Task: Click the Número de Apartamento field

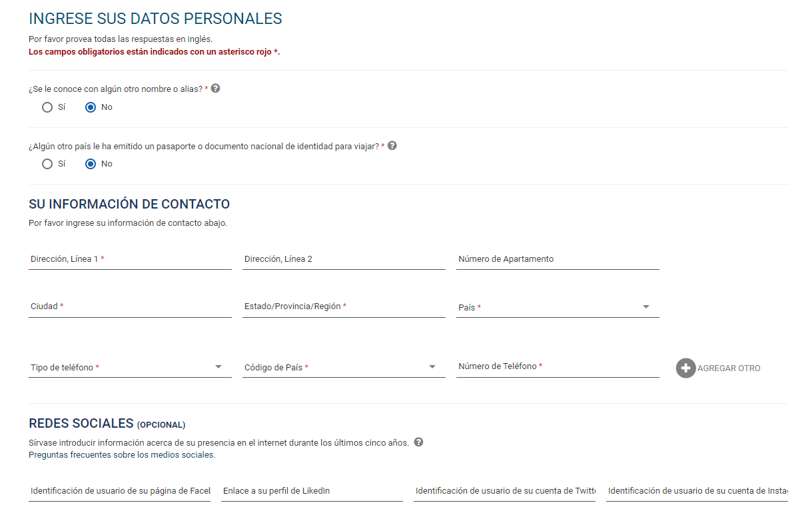Action: [x=558, y=259]
